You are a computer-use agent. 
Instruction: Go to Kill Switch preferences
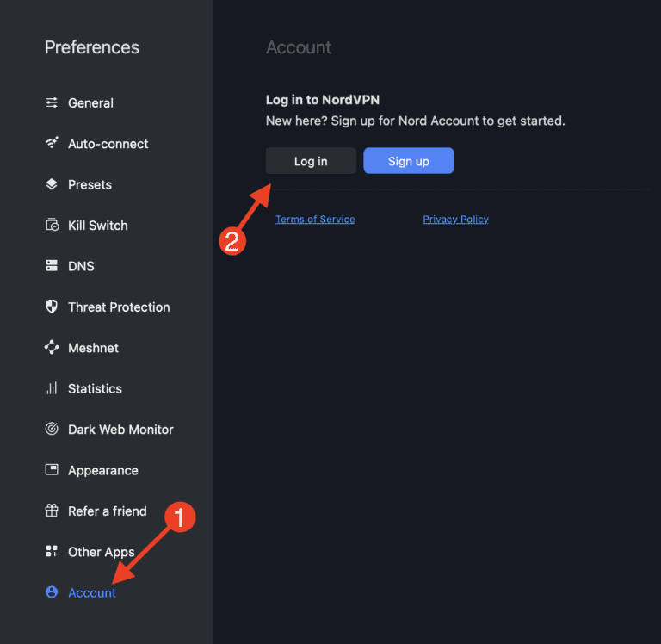click(x=97, y=226)
